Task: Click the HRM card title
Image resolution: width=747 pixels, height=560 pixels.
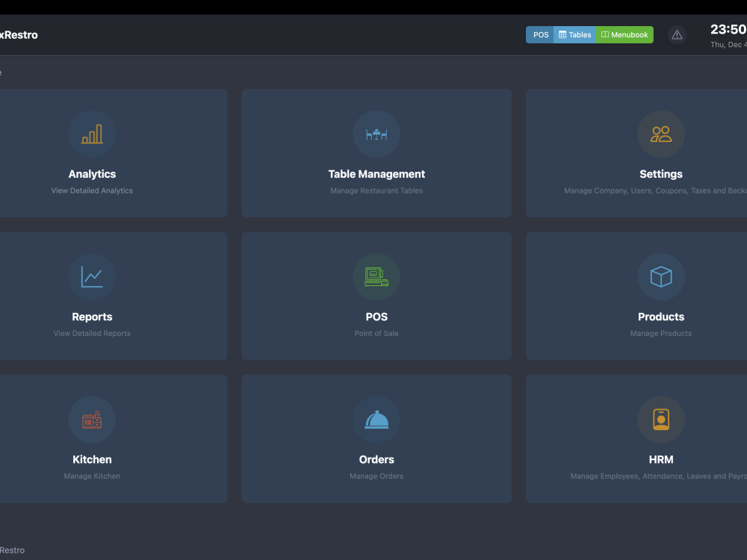Action: 661,459
